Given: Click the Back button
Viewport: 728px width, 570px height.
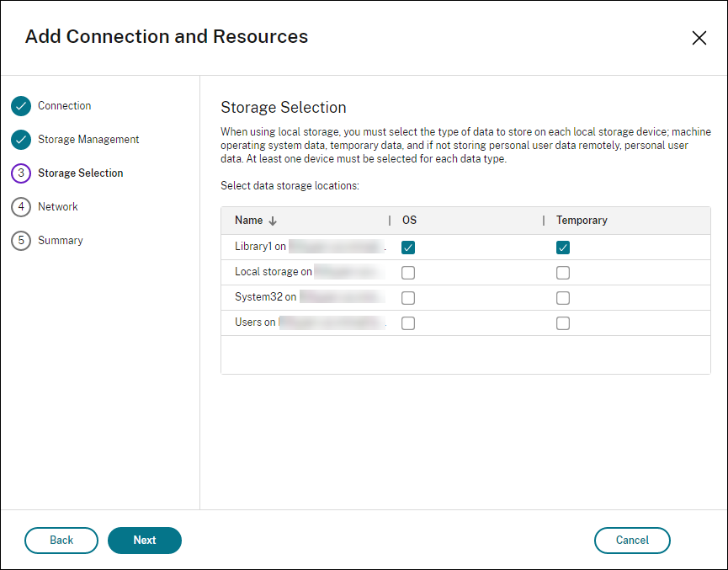Looking at the screenshot, I should [61, 541].
